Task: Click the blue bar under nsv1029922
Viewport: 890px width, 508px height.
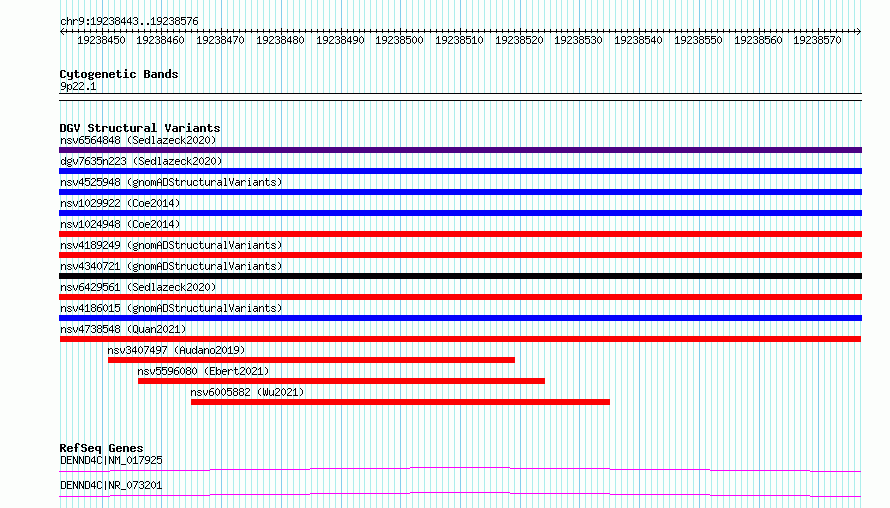Action: pyautogui.click(x=460, y=213)
